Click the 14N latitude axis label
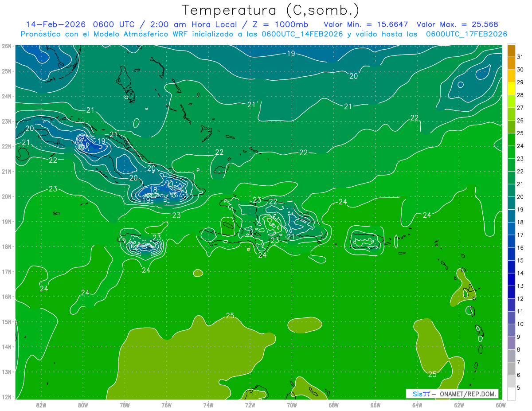Screen dimensions: 532x411 tap(6, 347)
